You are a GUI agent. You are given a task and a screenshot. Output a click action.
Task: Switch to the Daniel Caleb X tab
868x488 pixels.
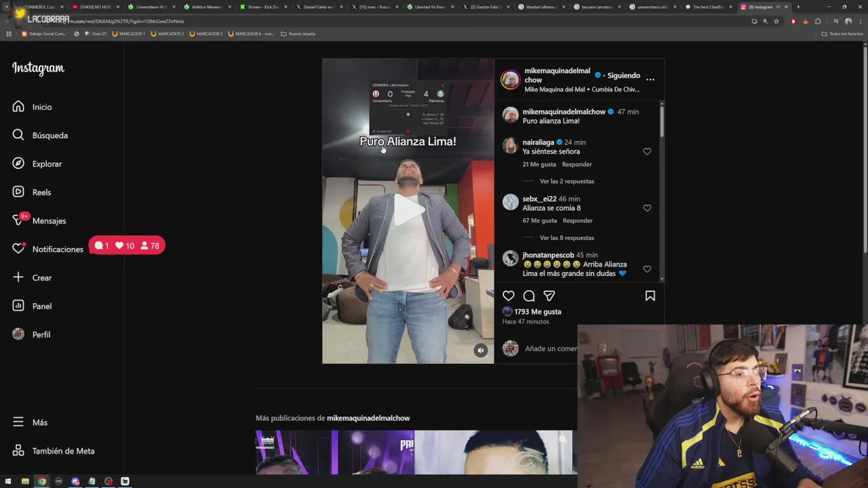point(318,7)
